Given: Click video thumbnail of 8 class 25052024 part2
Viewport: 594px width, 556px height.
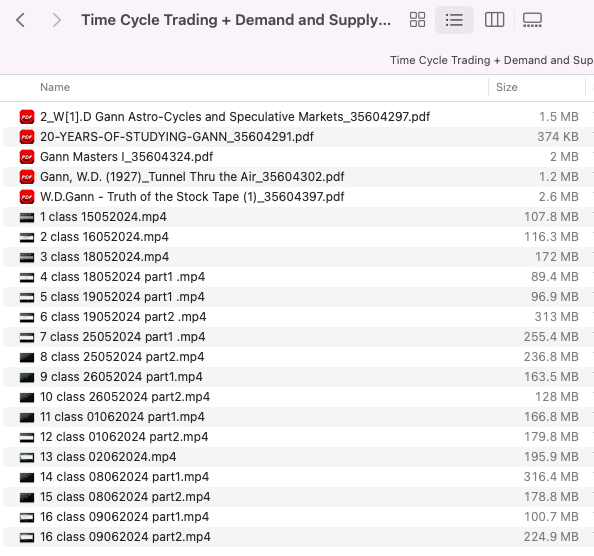Looking at the screenshot, I should [x=27, y=357].
